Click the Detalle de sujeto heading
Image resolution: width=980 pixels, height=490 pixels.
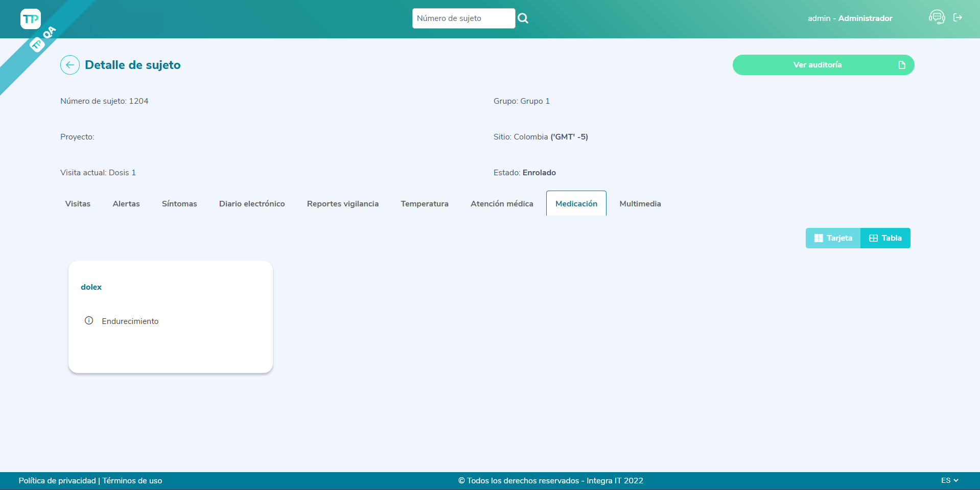click(x=133, y=65)
